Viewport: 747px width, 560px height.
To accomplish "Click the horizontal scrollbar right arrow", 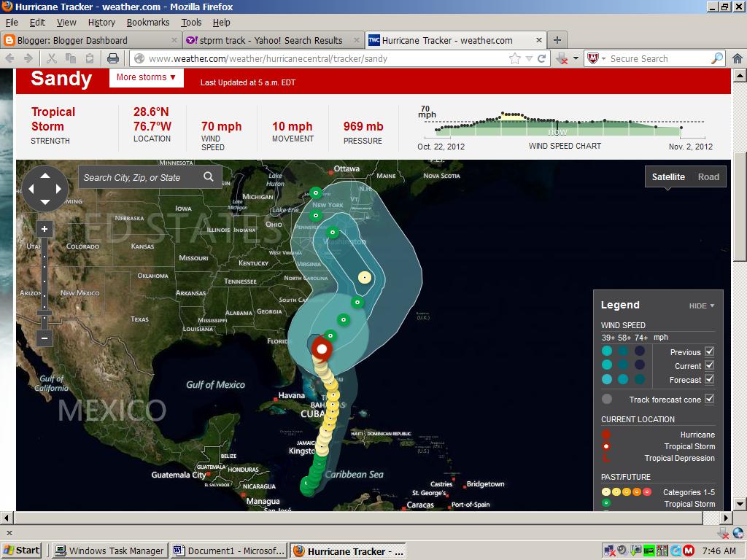I will [x=726, y=518].
